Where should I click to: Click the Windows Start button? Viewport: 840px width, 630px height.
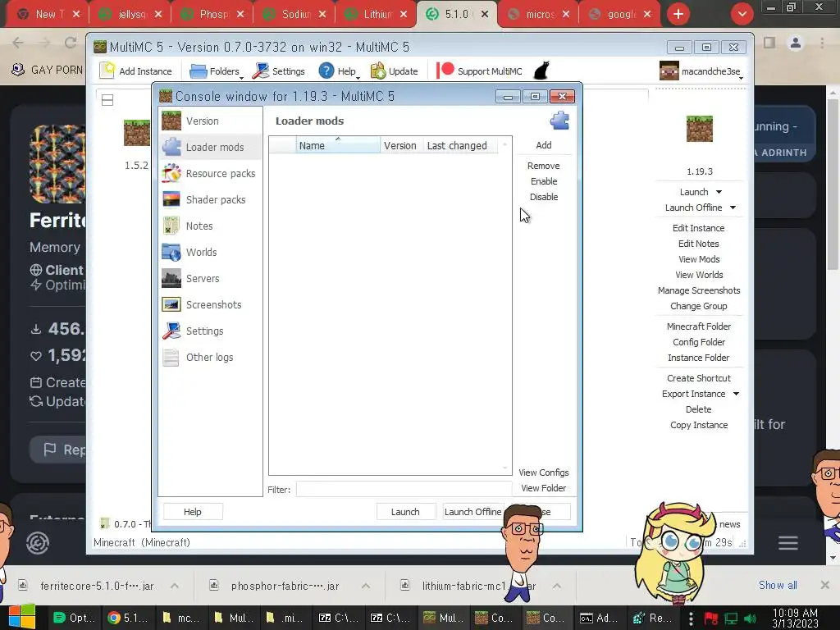pyautogui.click(x=22, y=617)
